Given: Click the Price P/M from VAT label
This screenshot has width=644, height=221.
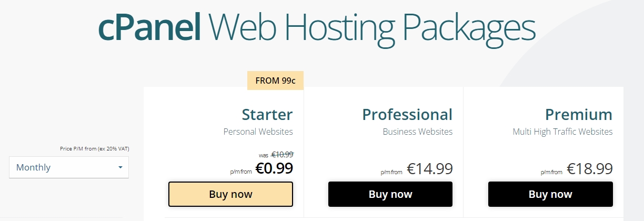Looking at the screenshot, I should 95,149.
